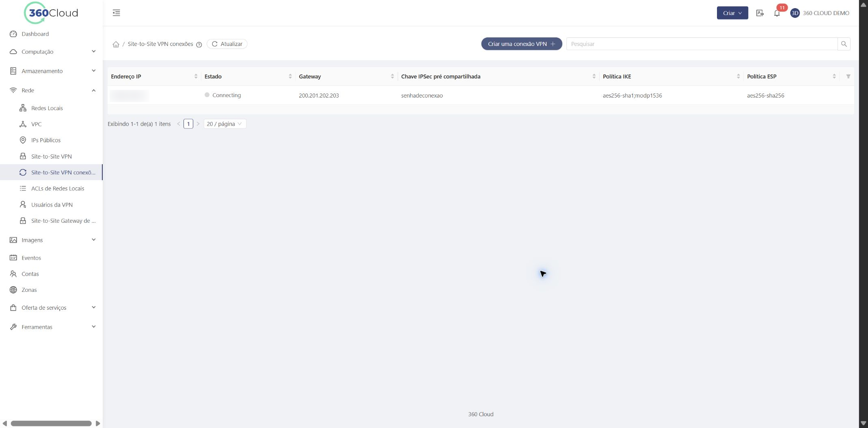This screenshot has width=868, height=428.
Task: Click the sidebar horizontal scrollbar
Action: click(51, 424)
